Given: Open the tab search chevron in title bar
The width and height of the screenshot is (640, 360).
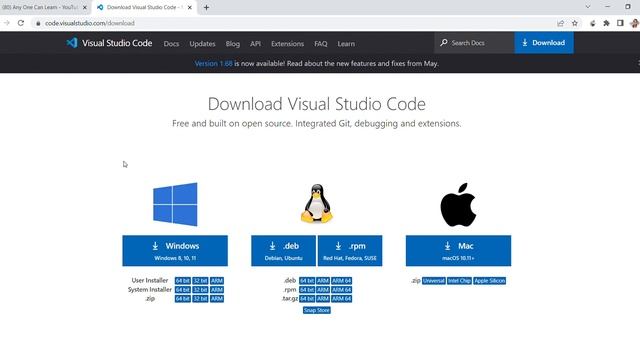Looking at the screenshot, I should tap(588, 7).
